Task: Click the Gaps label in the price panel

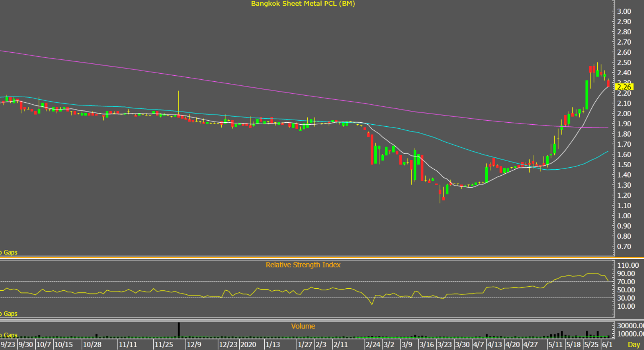Action: (10, 252)
